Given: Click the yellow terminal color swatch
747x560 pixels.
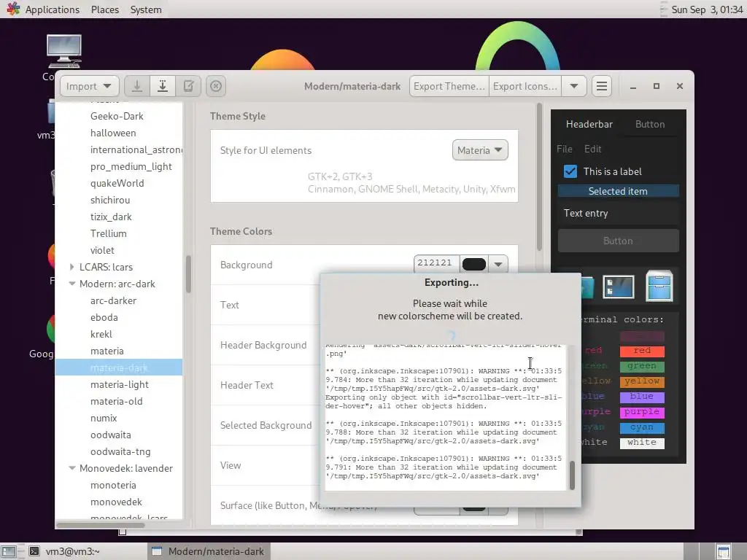Looking at the screenshot, I should (642, 381).
